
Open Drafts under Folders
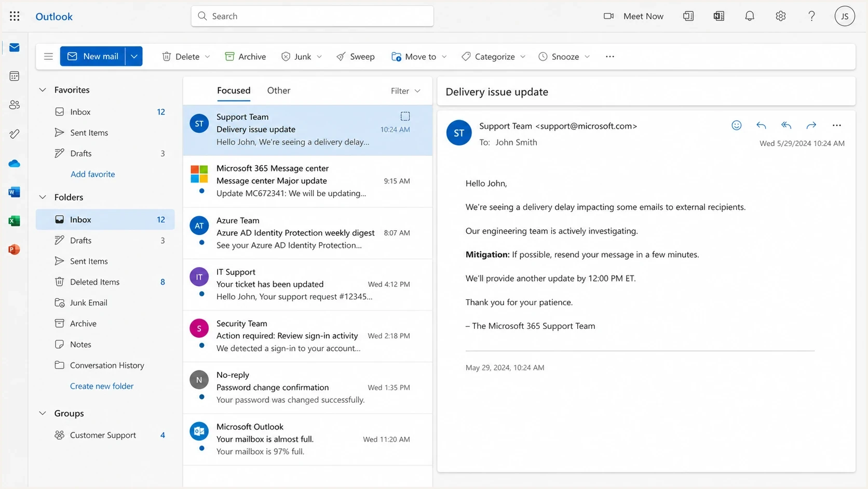tap(105, 240)
